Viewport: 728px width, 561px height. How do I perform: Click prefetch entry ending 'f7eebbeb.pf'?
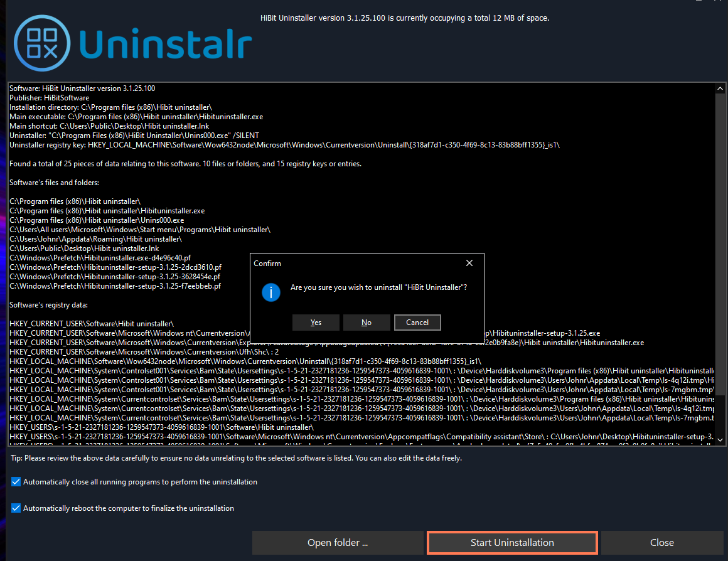click(x=115, y=286)
